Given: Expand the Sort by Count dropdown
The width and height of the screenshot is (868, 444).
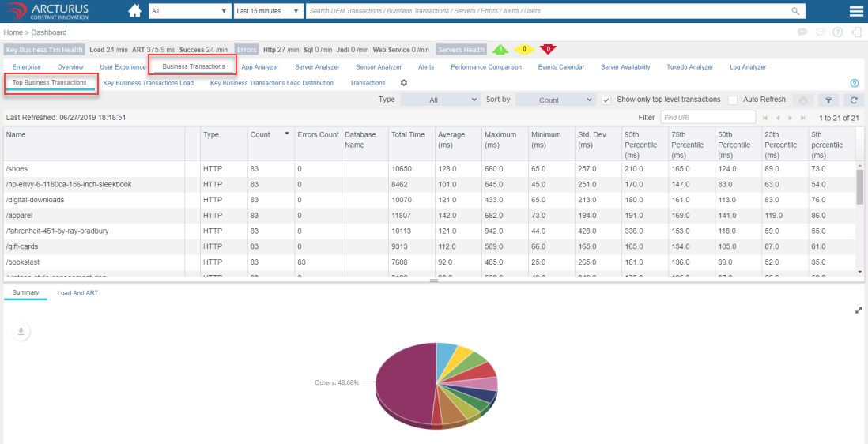Looking at the screenshot, I should click(554, 100).
